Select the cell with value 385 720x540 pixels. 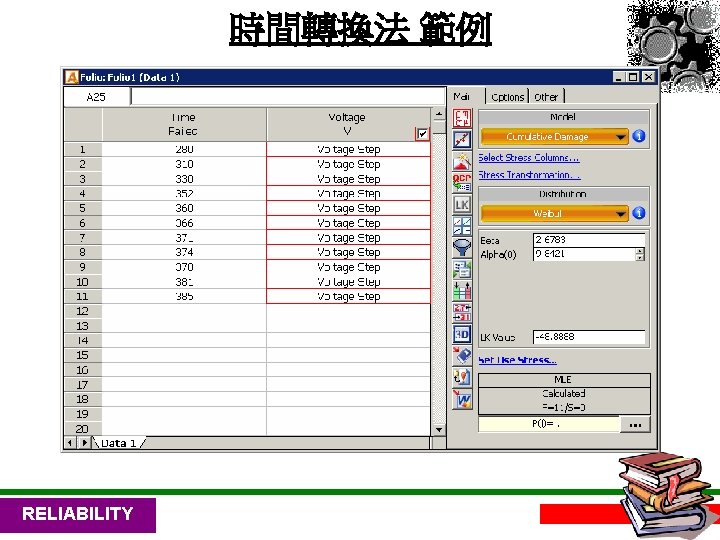[x=184, y=296]
